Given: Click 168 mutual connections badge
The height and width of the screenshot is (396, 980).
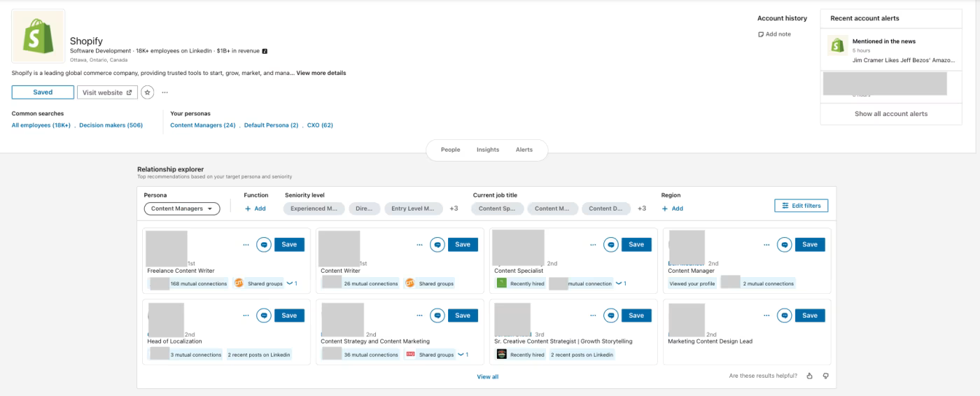Looking at the screenshot, I should (188, 283).
